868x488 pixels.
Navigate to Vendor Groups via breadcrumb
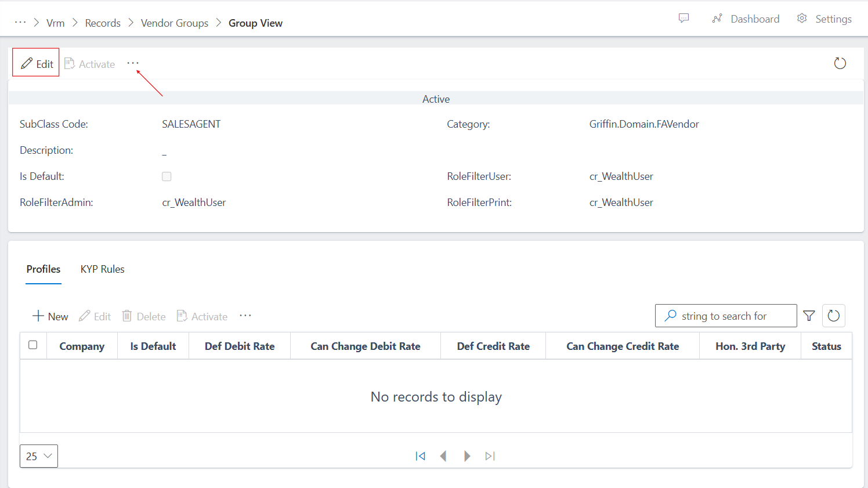(174, 23)
